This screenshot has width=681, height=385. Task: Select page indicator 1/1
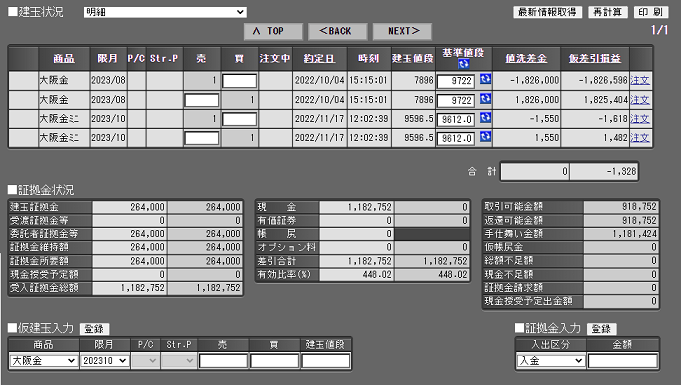[659, 30]
